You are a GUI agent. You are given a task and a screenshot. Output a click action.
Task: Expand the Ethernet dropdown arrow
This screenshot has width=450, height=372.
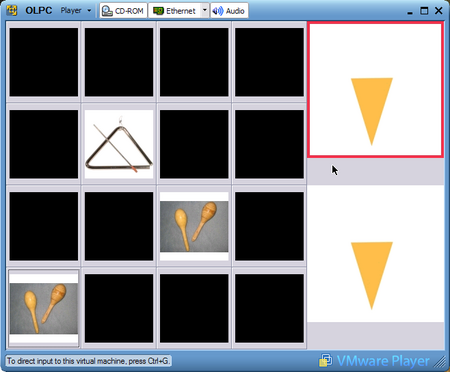205,11
